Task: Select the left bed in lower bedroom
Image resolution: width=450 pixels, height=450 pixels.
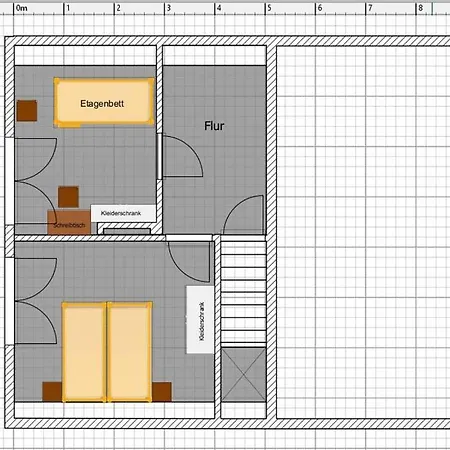Action: [x=84, y=352]
